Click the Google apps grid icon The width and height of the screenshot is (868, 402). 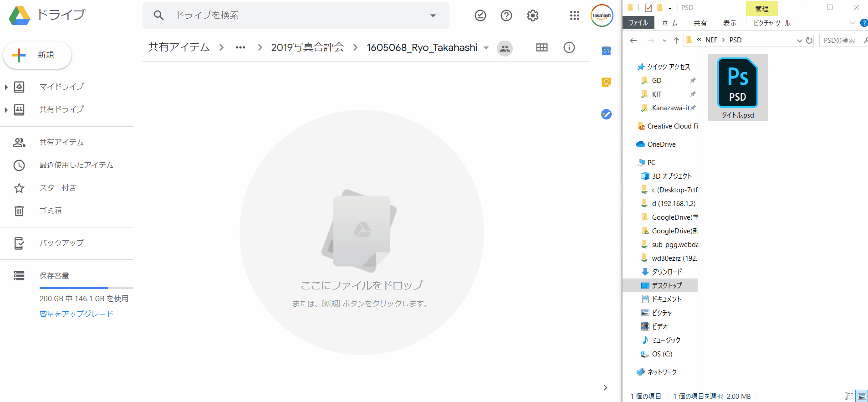(574, 15)
